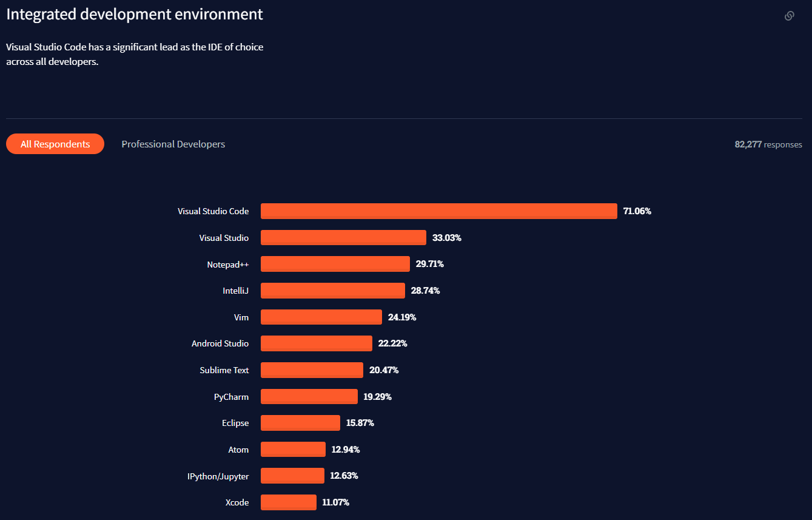The width and height of the screenshot is (812, 520).
Task: Select the All Respondents tab
Action: coord(55,144)
